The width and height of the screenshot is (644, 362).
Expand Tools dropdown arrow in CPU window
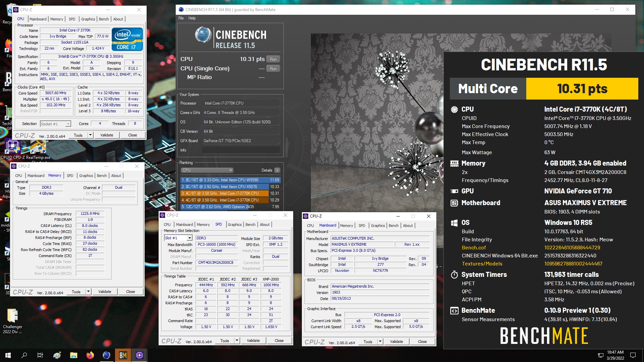coord(90,135)
